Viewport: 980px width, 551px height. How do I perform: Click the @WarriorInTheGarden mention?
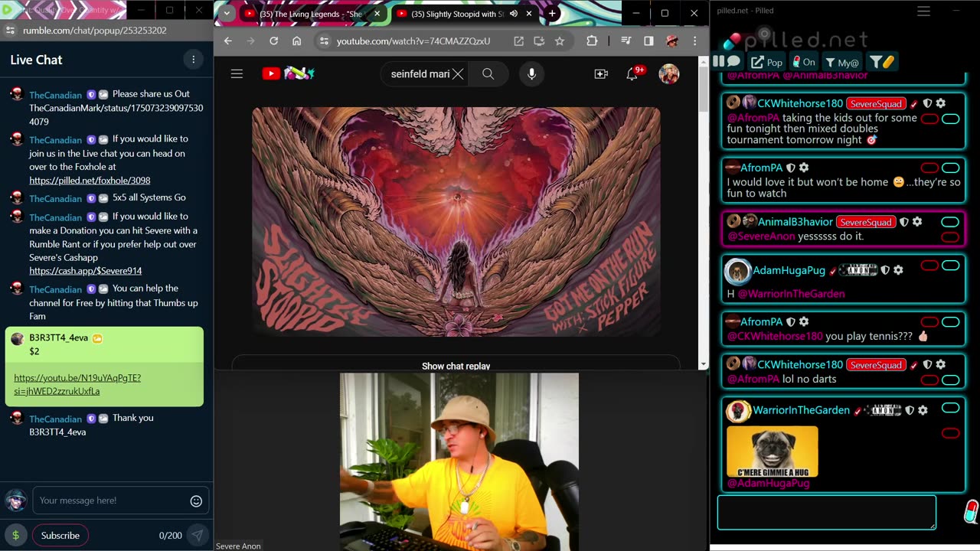click(x=791, y=294)
